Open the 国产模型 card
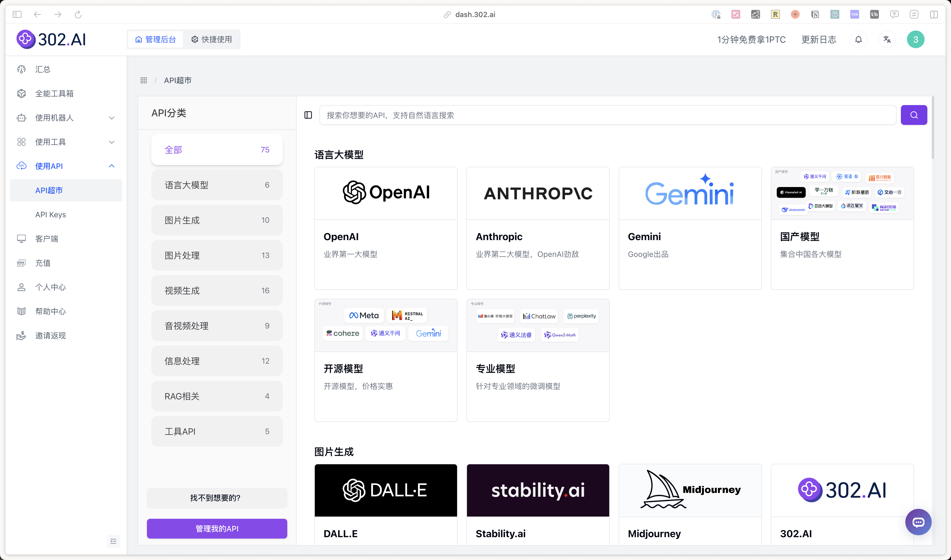The height and width of the screenshot is (560, 951). pyautogui.click(x=842, y=228)
